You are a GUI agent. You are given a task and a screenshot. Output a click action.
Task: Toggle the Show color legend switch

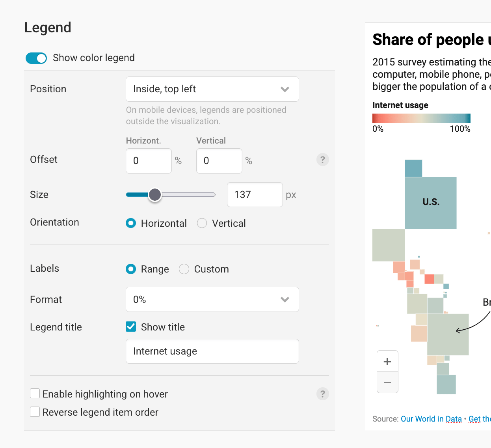click(x=36, y=58)
